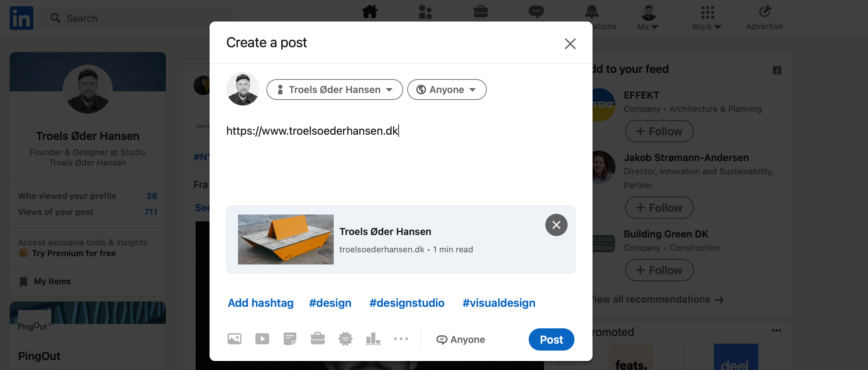Go to the Home feed tab
Screen dimensions: 868x370
click(x=370, y=12)
